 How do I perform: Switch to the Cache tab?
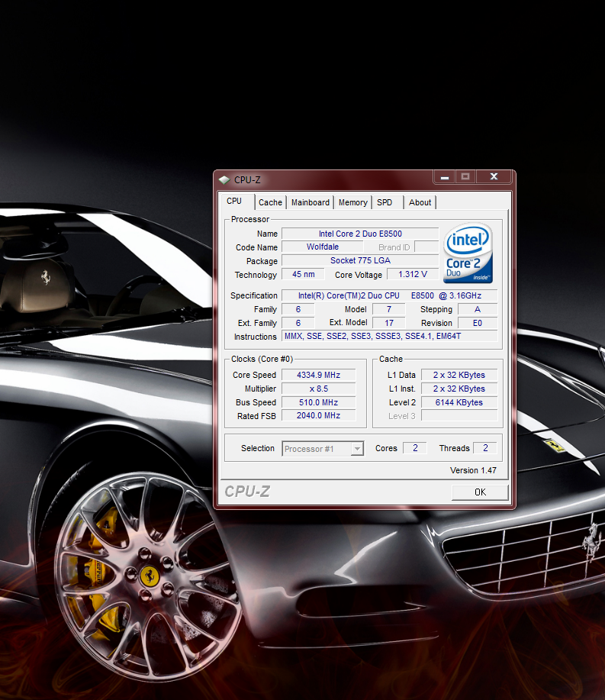coord(270,202)
